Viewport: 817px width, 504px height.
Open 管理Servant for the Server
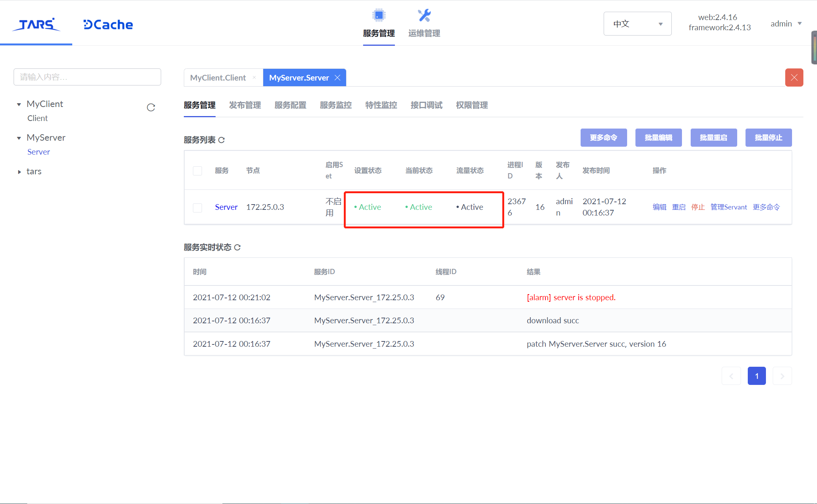728,207
